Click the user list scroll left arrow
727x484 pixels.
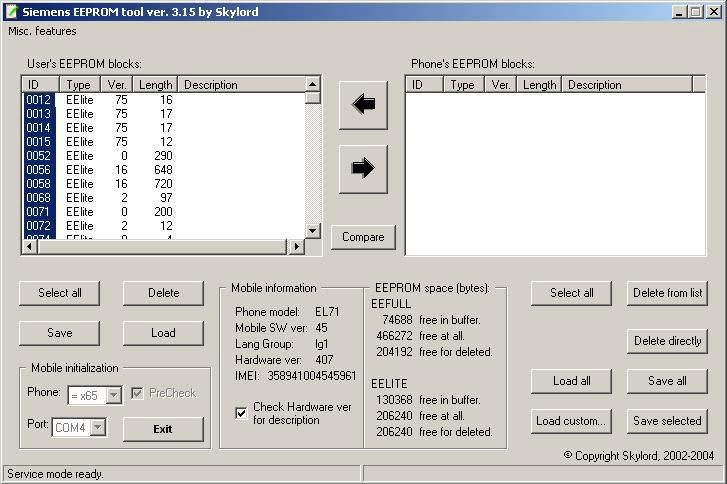(29, 247)
